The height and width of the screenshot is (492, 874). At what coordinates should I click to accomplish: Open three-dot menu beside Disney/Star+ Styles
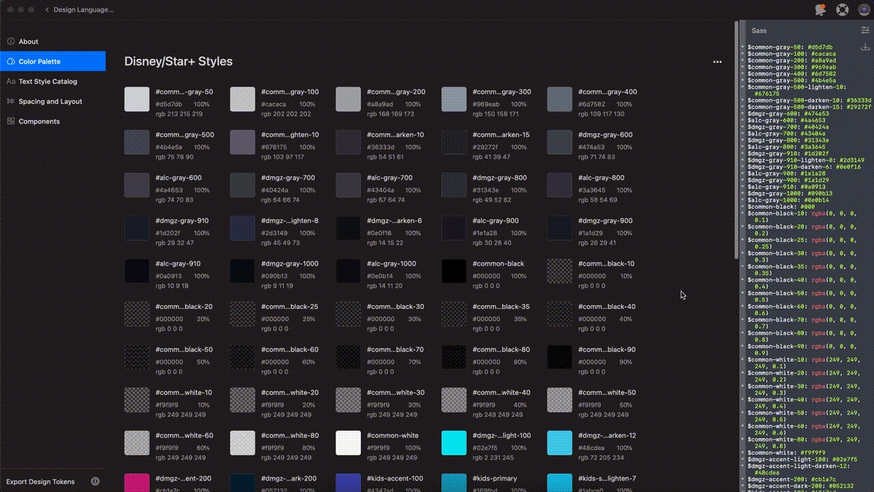pyautogui.click(x=717, y=62)
